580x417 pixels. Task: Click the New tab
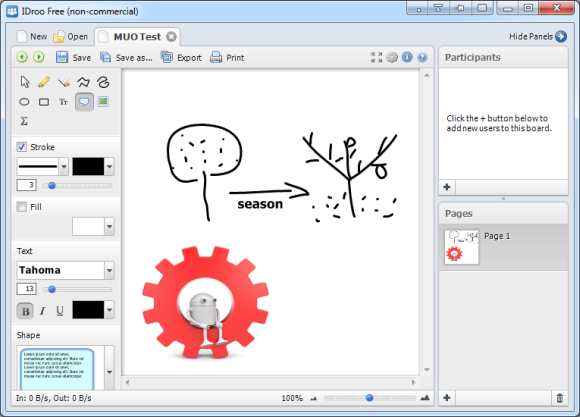coord(33,37)
